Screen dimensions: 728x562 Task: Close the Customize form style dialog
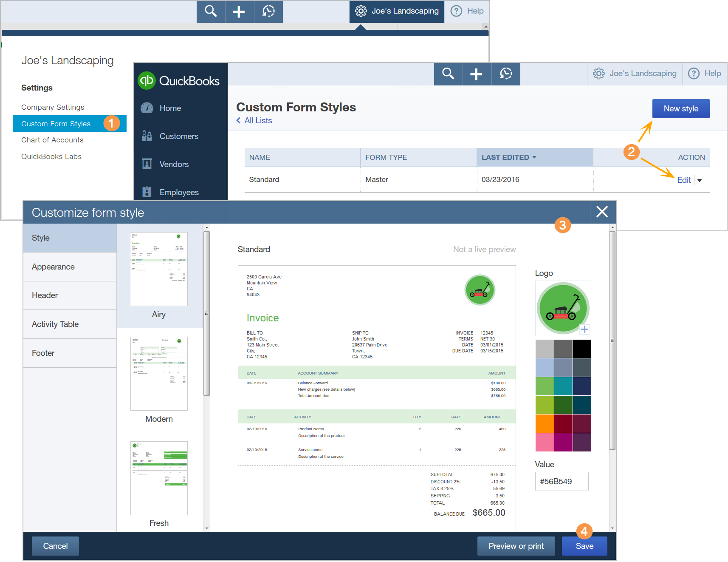pos(602,212)
